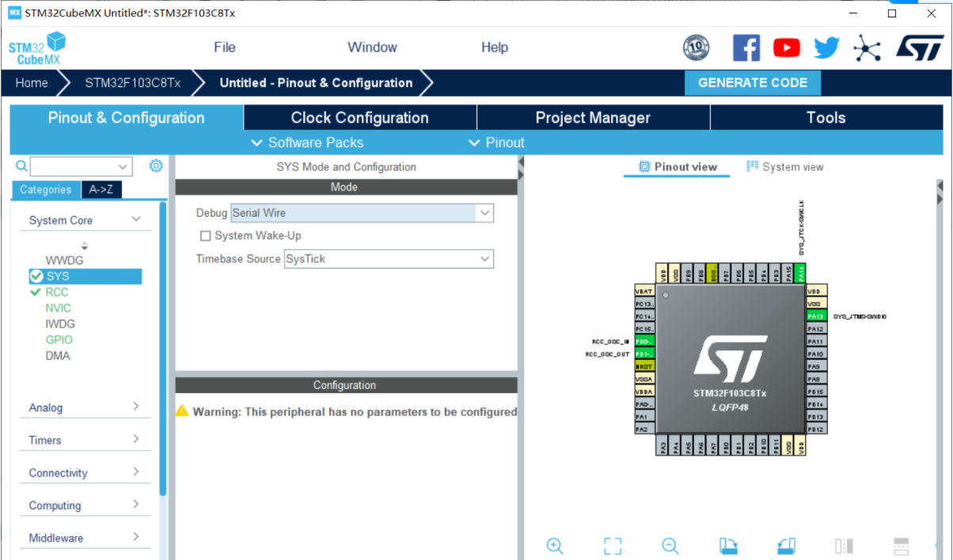Viewport: 953px width, 560px height.
Task: Enable the System Wake-Up checkbox
Action: [206, 236]
